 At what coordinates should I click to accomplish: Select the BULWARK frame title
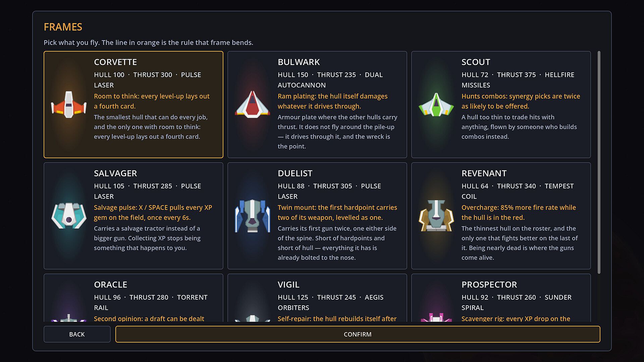[299, 62]
